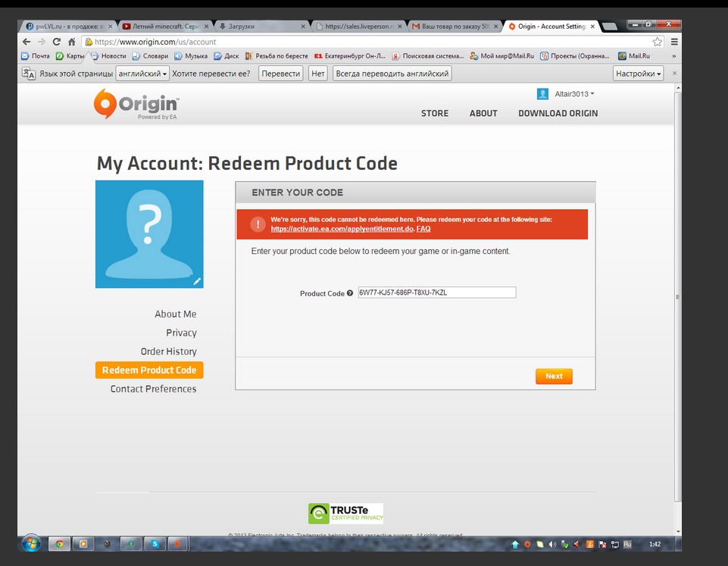The width and height of the screenshot is (728, 566).
Task: Click the Нет button in translate bar
Action: point(318,73)
